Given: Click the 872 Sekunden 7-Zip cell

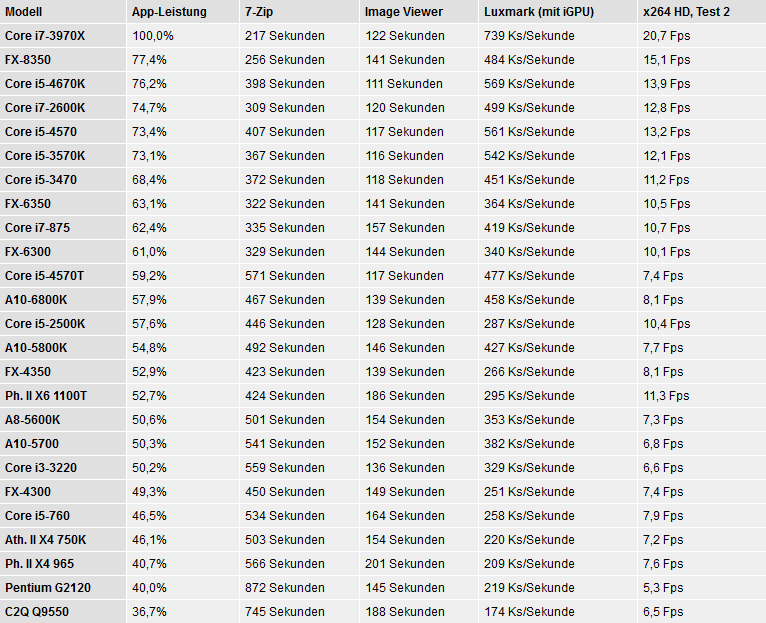Looking at the screenshot, I should coord(284,588).
